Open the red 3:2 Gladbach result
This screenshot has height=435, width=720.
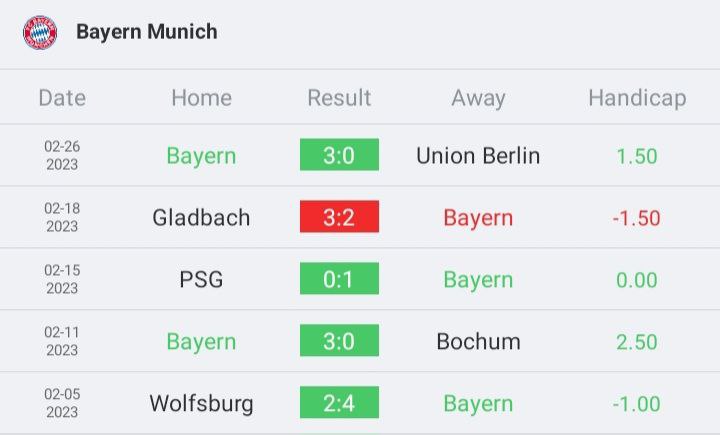click(x=339, y=216)
